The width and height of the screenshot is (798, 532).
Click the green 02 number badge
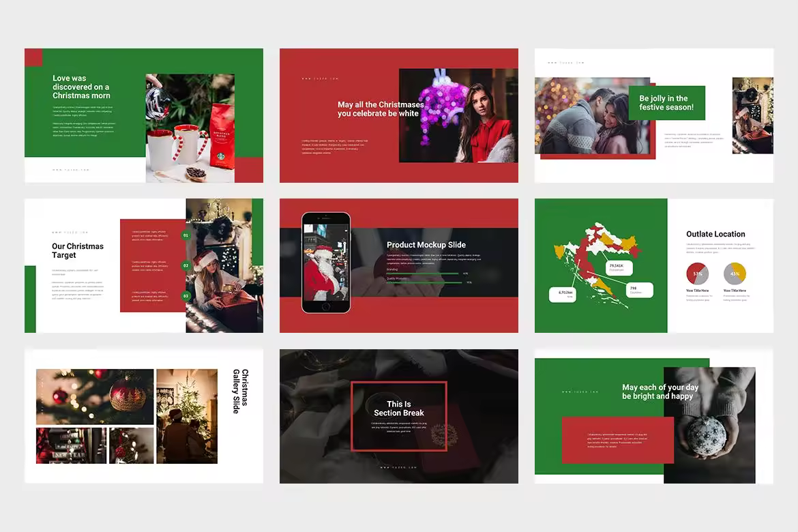coord(186,266)
